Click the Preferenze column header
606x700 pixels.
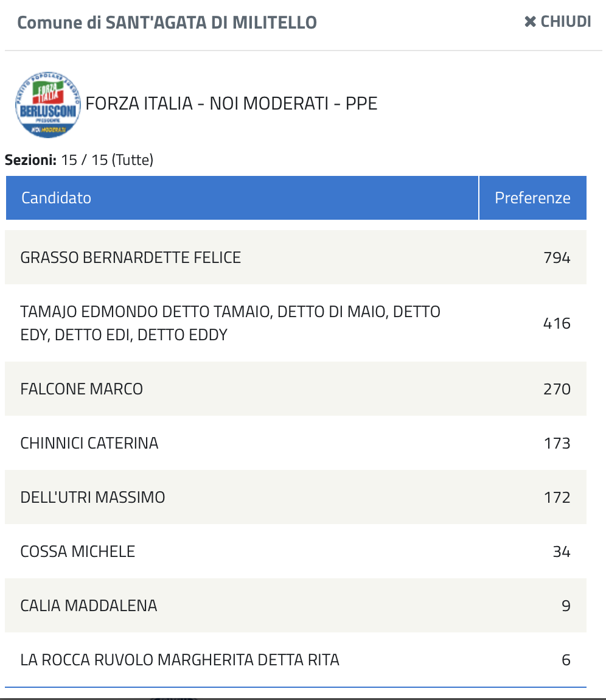point(532,198)
